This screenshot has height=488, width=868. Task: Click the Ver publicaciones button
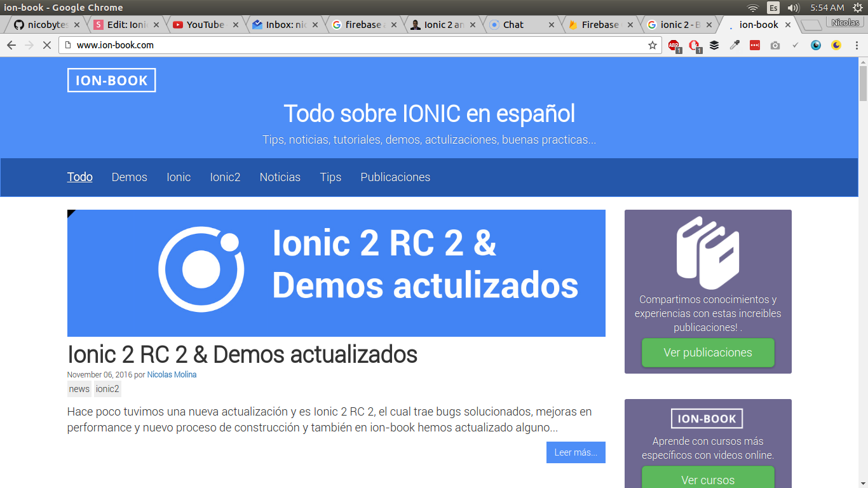pyautogui.click(x=708, y=353)
